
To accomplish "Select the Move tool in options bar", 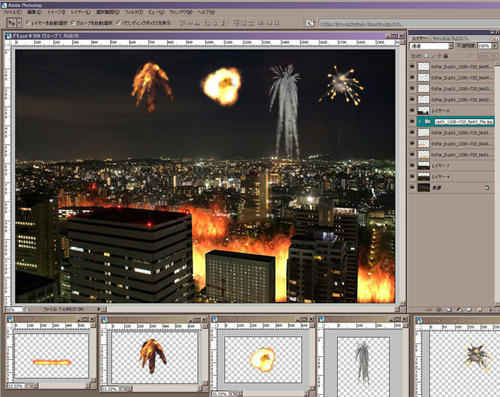I will [12, 23].
